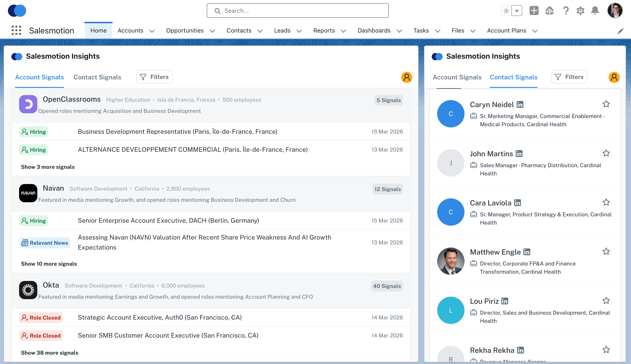Click the Relevant News tag icon
This screenshot has height=364, width=631.
[25, 243]
